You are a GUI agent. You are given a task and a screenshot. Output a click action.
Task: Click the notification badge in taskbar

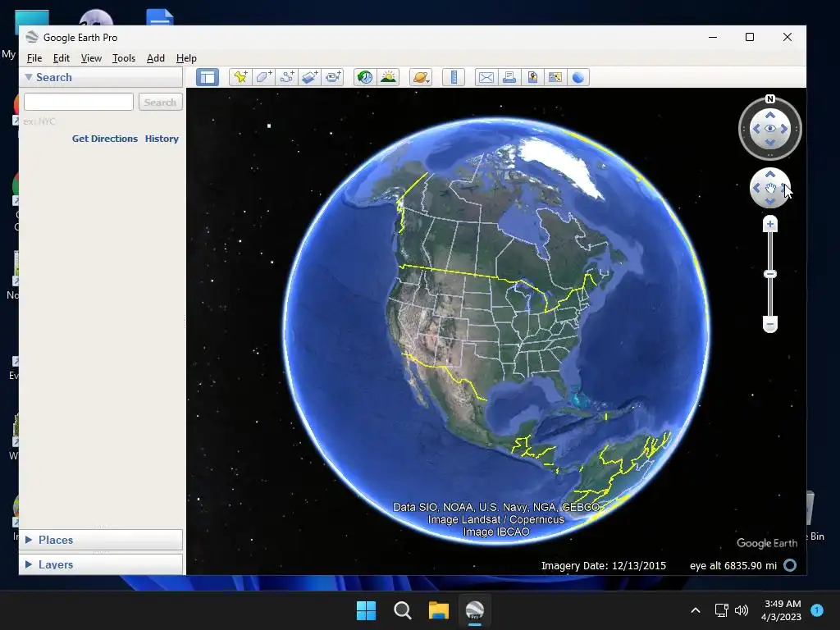[x=817, y=609]
